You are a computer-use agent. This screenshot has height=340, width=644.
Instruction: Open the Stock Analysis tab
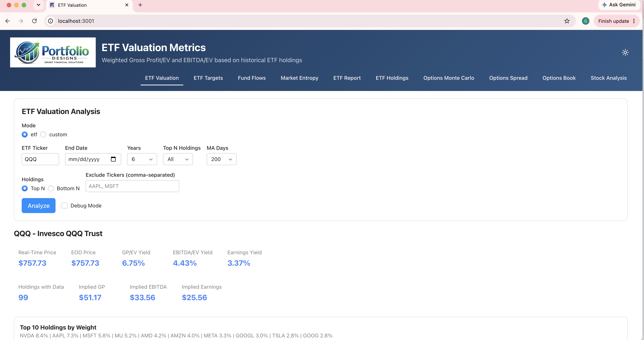608,78
